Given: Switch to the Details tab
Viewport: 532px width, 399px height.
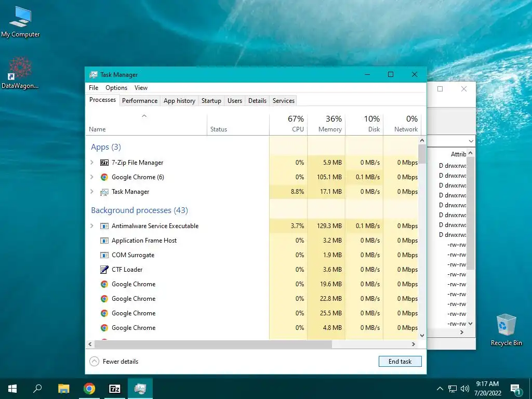Looking at the screenshot, I should pyautogui.click(x=258, y=101).
